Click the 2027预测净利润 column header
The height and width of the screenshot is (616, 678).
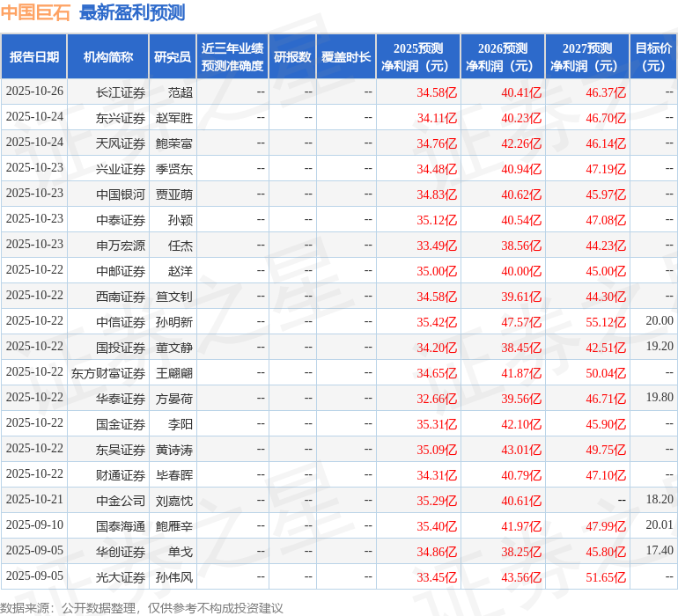[x=587, y=56]
